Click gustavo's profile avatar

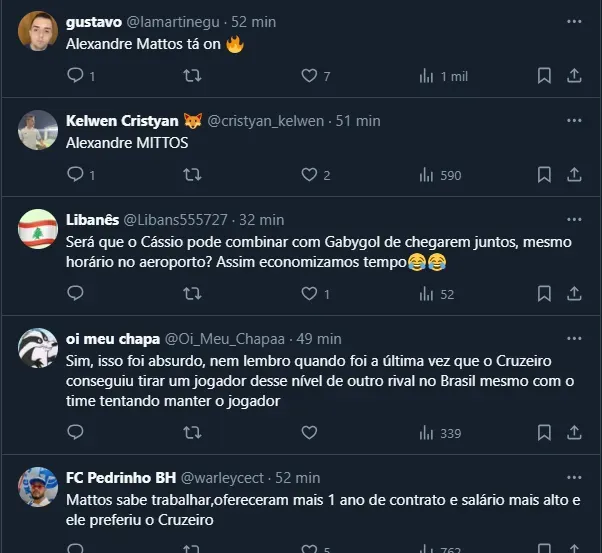pyautogui.click(x=38, y=30)
